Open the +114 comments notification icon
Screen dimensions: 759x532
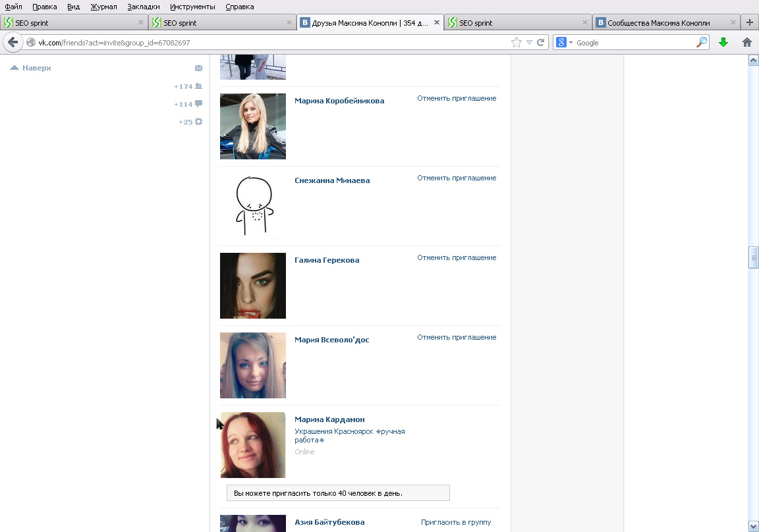[198, 103]
